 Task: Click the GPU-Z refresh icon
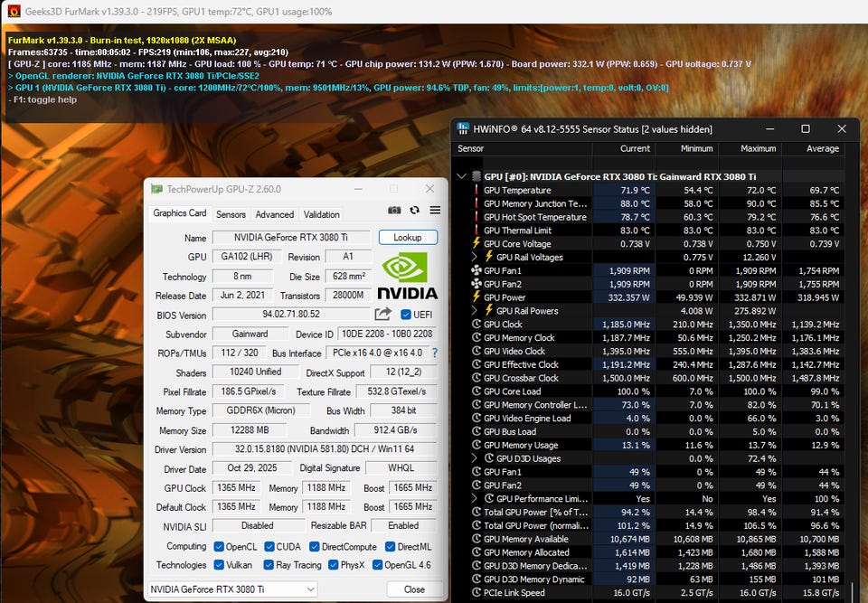pos(414,210)
